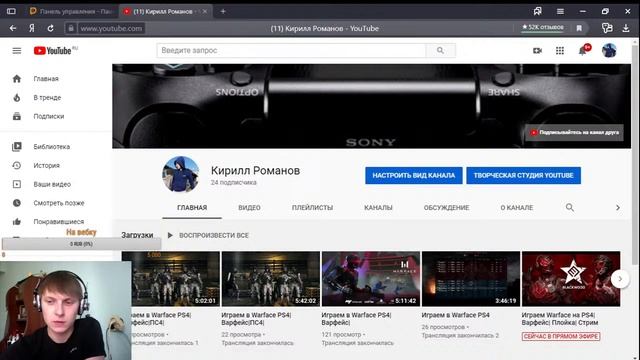Viewport: 640px width, 360px height.
Task: Open Библиотека in the sidebar
Action: [x=51, y=147]
